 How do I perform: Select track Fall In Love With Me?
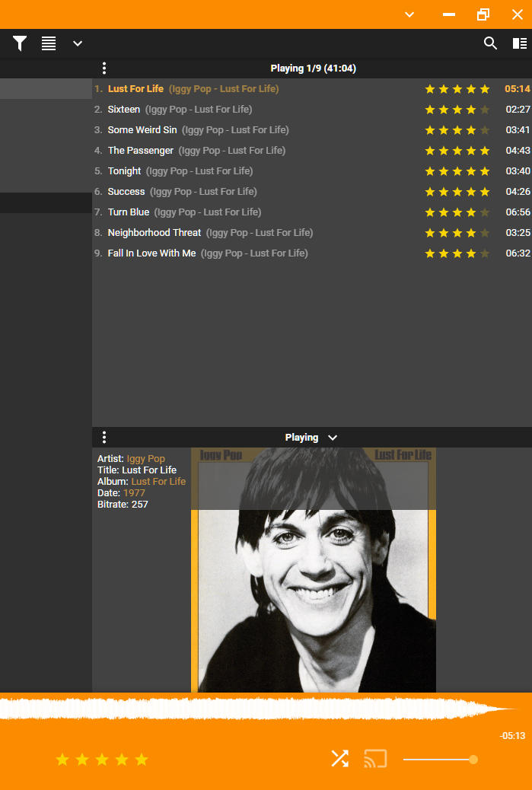pyautogui.click(x=312, y=253)
